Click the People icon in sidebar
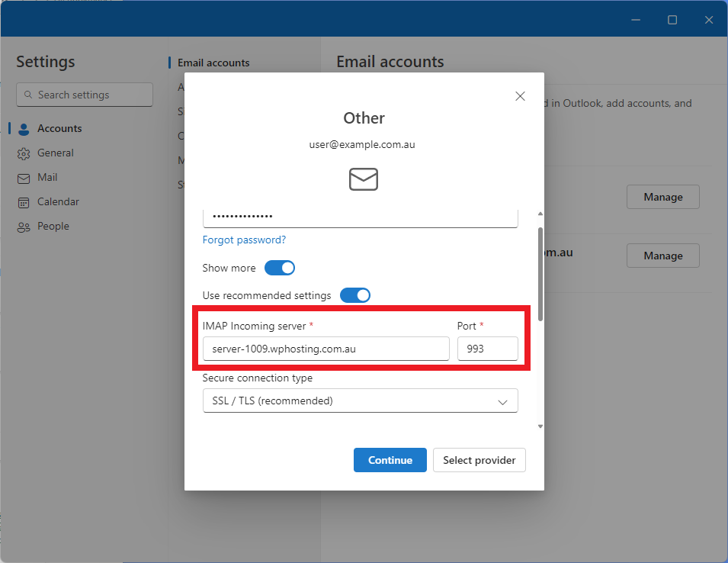 coord(24,227)
